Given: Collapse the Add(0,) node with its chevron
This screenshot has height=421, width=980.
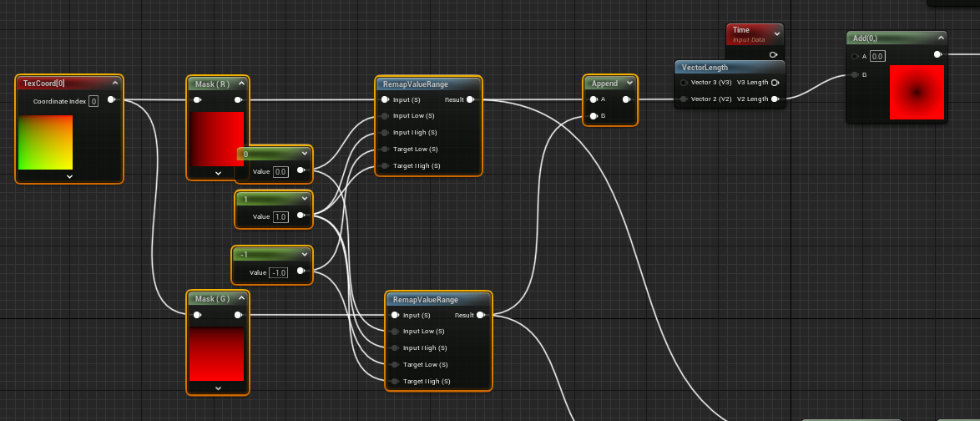Looking at the screenshot, I should [940, 38].
